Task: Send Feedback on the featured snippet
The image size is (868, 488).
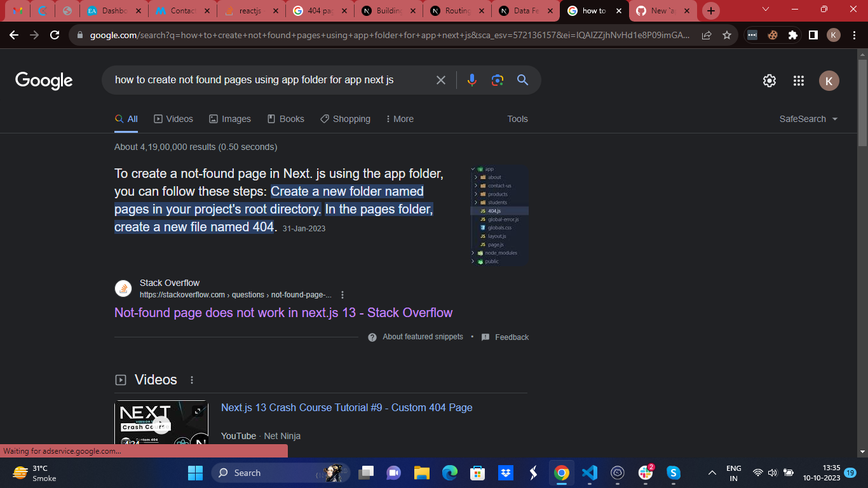Action: (505, 337)
